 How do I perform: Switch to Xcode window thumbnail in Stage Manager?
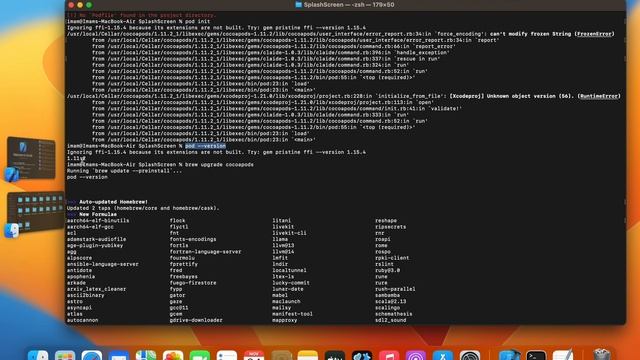tap(31, 158)
